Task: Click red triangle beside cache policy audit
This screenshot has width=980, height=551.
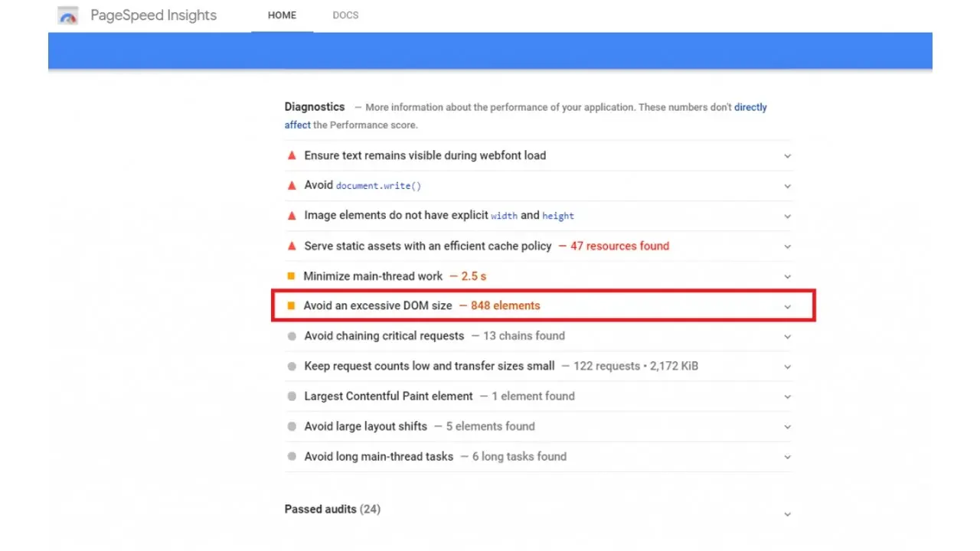Action: click(x=291, y=246)
